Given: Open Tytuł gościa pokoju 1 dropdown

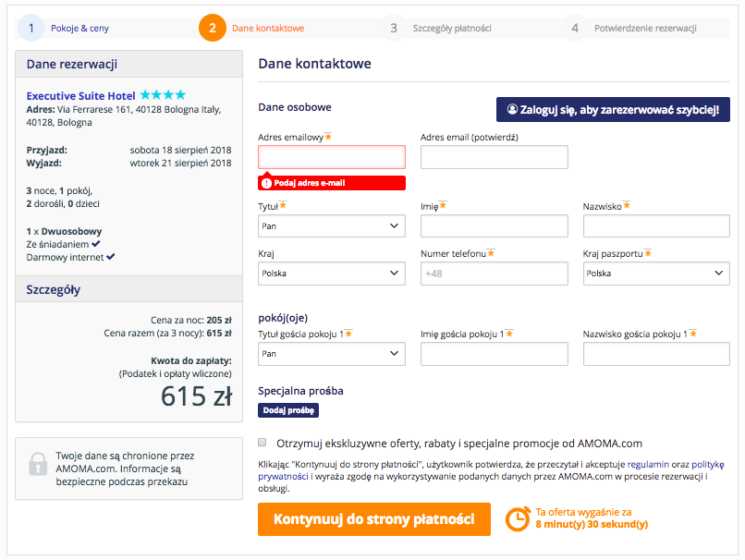Looking at the screenshot, I should point(332,354).
